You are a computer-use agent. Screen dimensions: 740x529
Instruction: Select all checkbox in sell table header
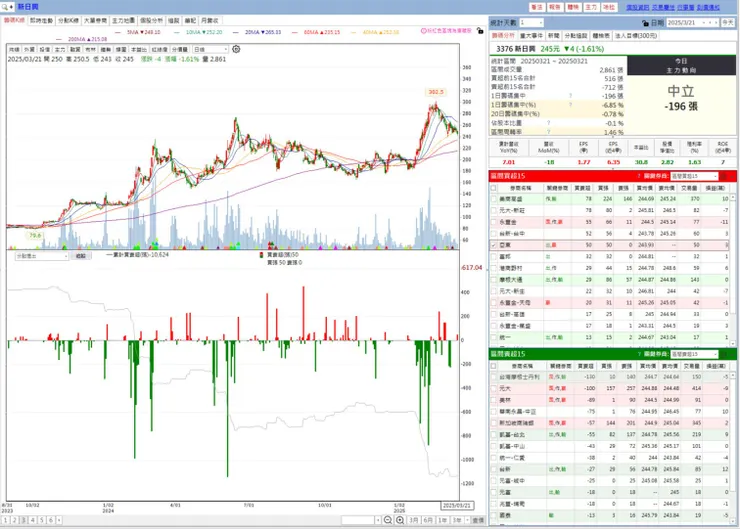tap(494, 366)
